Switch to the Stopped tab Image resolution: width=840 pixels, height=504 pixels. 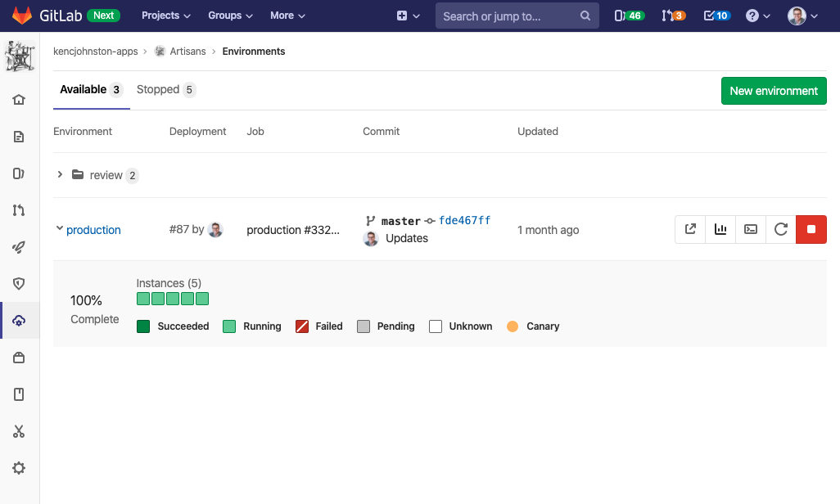click(166, 89)
